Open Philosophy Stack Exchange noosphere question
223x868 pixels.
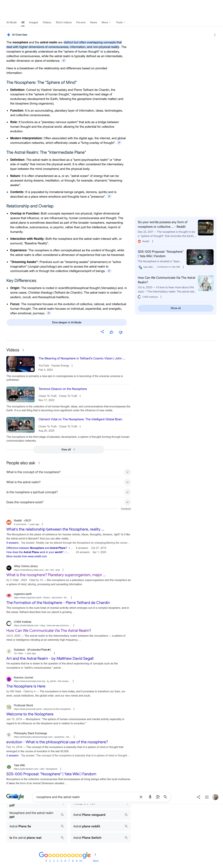pyautogui.click(x=57, y=742)
